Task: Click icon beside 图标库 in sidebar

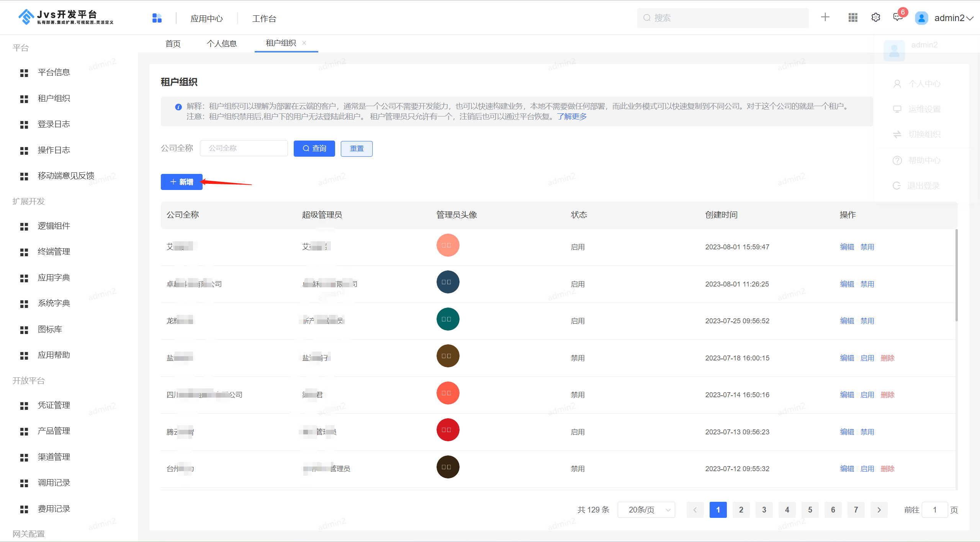Action: (24, 330)
